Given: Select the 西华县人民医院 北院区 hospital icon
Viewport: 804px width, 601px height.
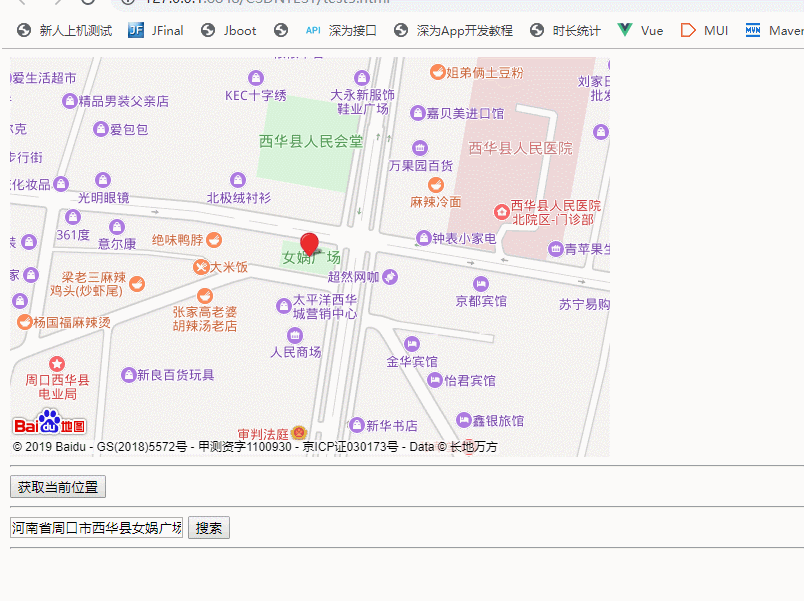Looking at the screenshot, I should point(501,212).
